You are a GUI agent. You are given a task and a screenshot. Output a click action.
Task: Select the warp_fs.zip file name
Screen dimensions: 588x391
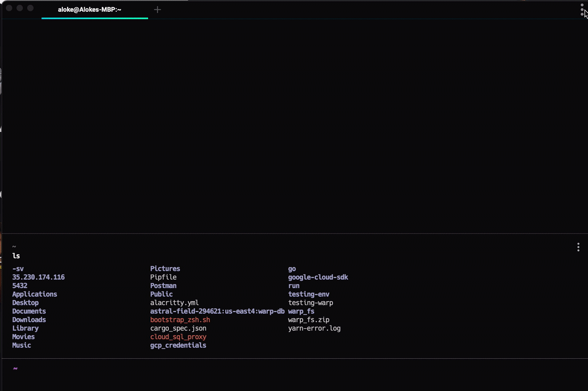308,320
